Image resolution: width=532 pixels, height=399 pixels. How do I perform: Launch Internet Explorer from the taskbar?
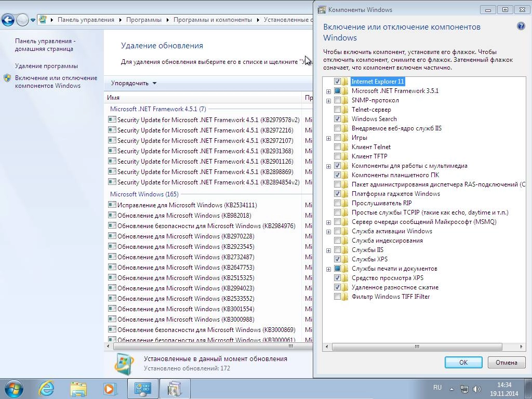point(46,389)
